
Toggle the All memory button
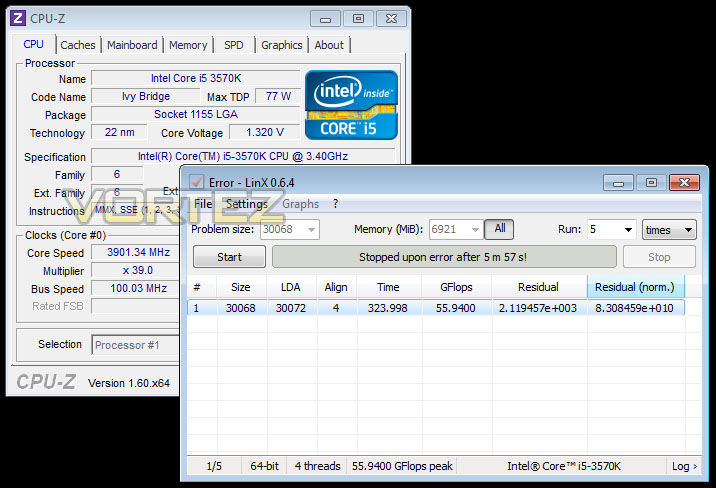click(x=499, y=229)
